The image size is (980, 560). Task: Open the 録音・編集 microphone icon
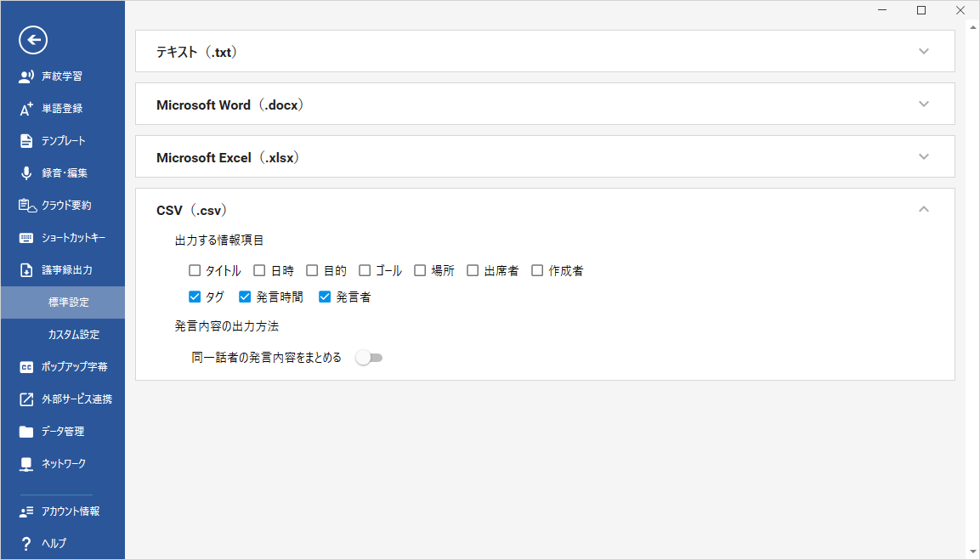pyautogui.click(x=26, y=173)
